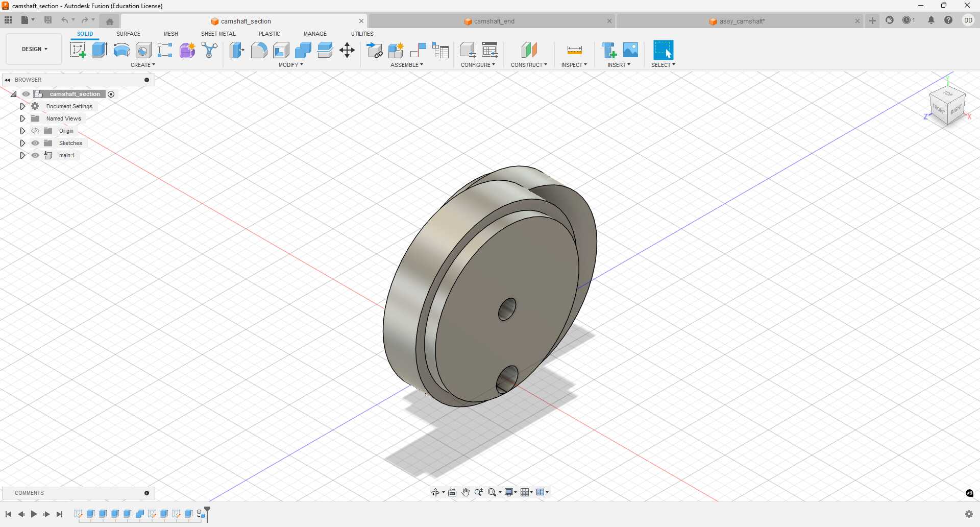Open the DESIGN workspace dropdown
The image size is (980, 527).
pos(33,49)
